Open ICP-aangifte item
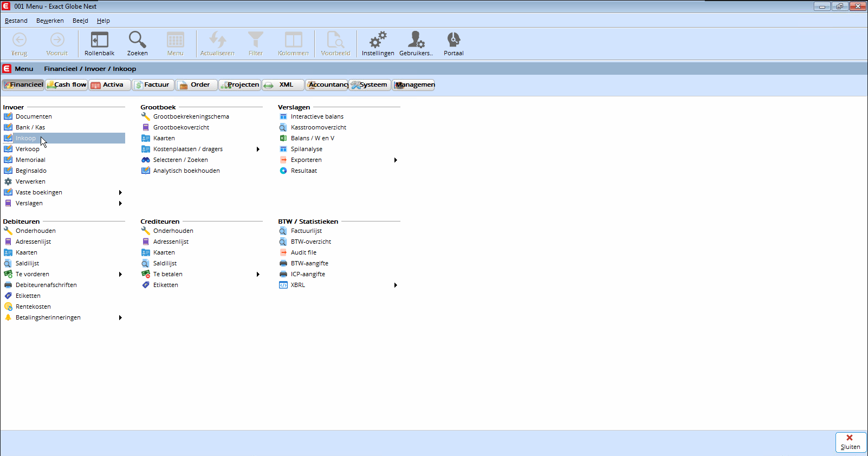 pos(308,274)
